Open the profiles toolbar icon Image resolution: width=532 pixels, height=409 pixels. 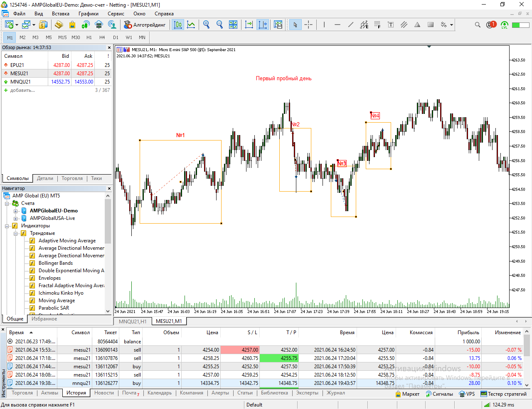[26, 25]
